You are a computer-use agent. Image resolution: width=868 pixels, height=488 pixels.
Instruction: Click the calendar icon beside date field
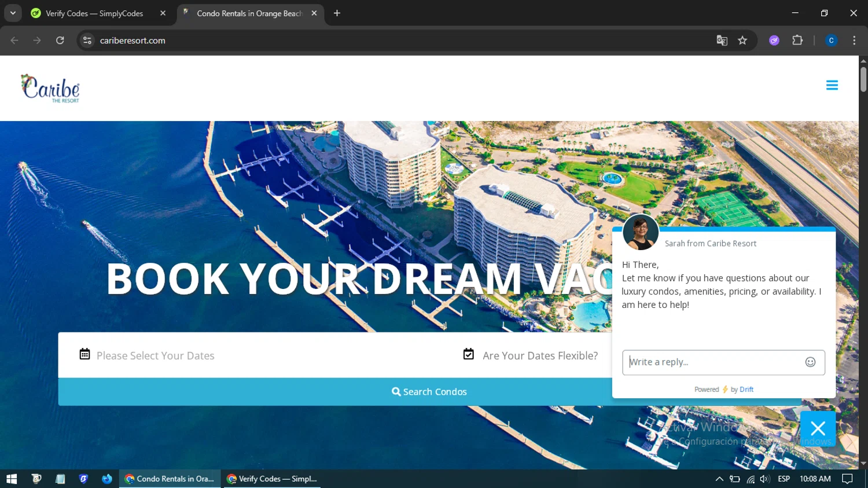(84, 354)
